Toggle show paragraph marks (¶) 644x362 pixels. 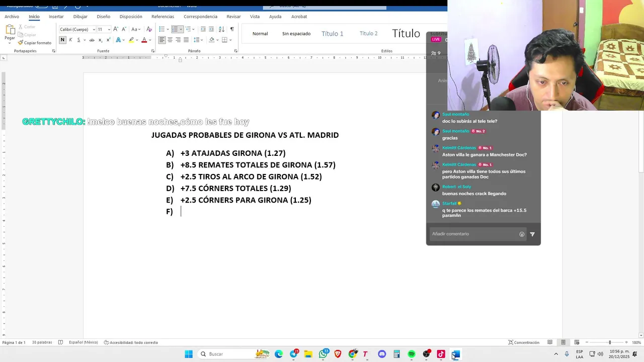click(232, 29)
